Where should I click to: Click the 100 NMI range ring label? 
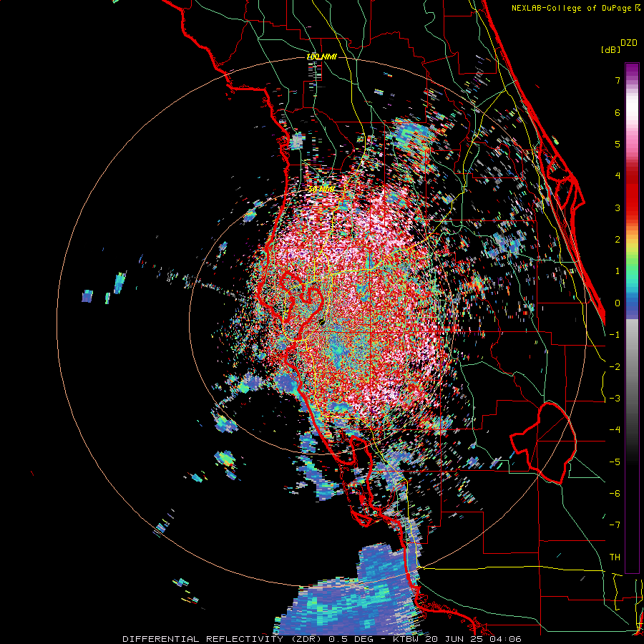(x=322, y=57)
